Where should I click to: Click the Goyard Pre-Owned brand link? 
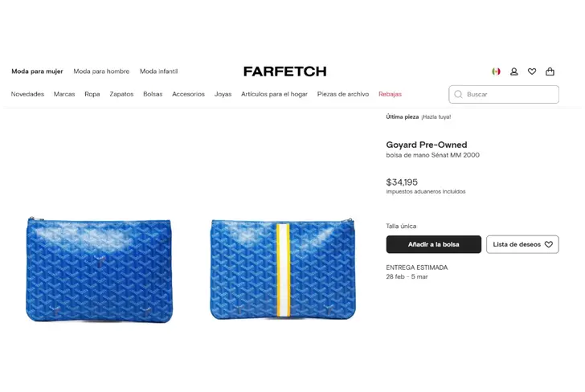[x=427, y=145]
